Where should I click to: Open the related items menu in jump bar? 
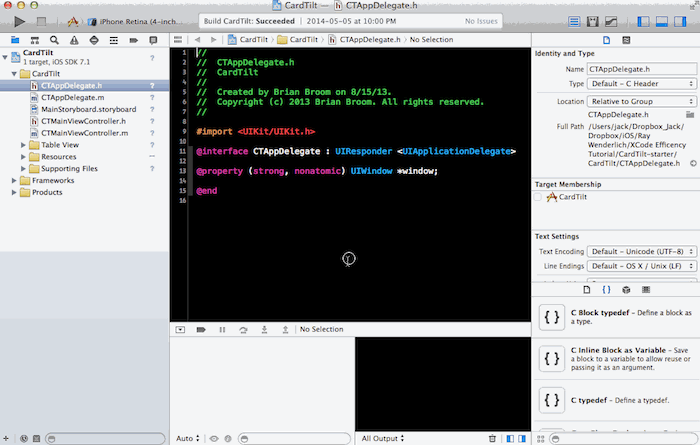(178, 40)
